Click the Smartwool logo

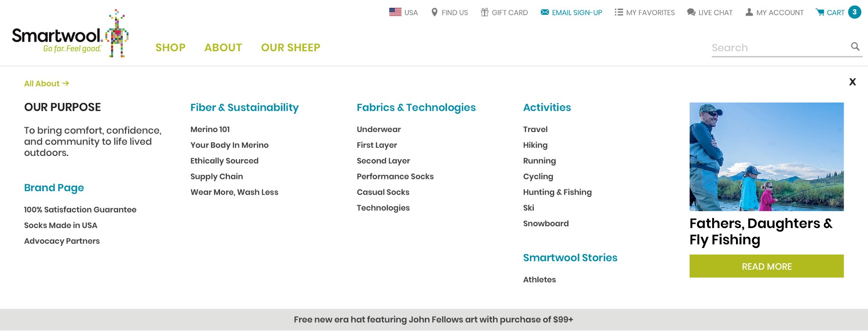(69, 35)
